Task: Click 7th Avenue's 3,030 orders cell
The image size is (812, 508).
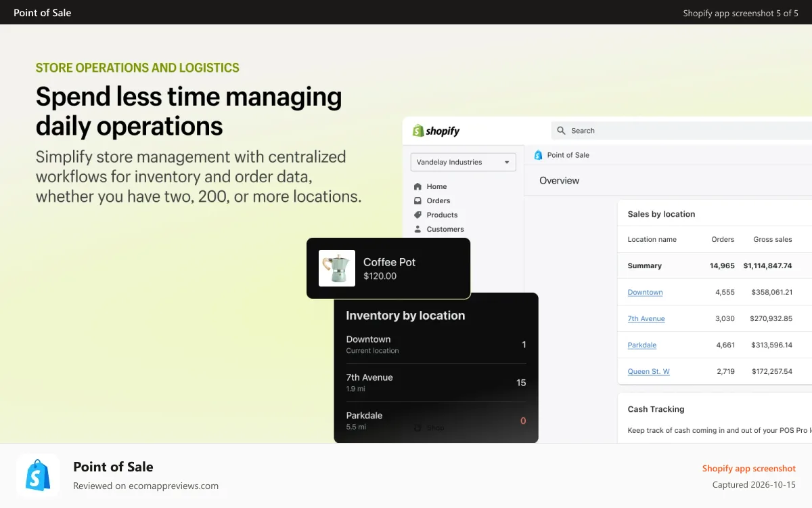Action: tap(725, 318)
